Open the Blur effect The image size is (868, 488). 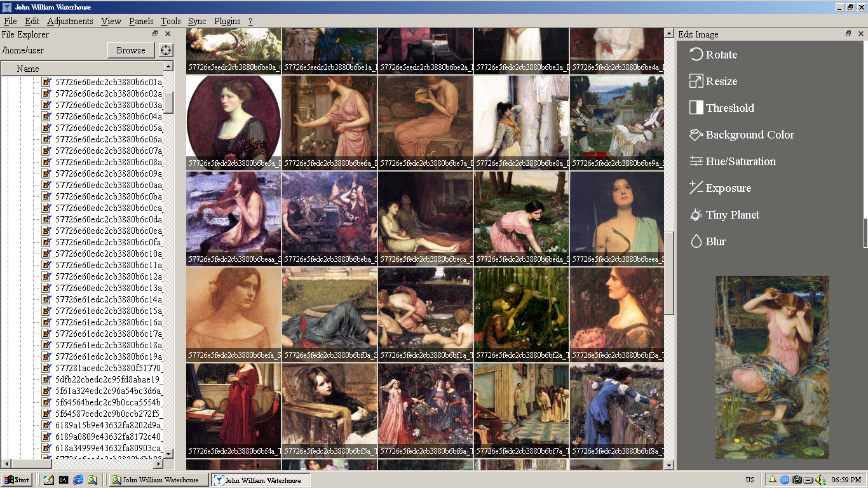point(708,241)
